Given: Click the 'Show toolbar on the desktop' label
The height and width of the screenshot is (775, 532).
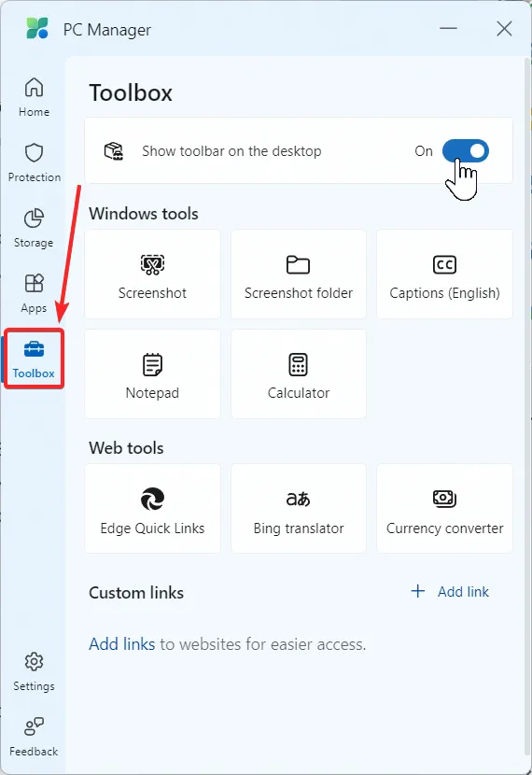Looking at the screenshot, I should [x=231, y=150].
